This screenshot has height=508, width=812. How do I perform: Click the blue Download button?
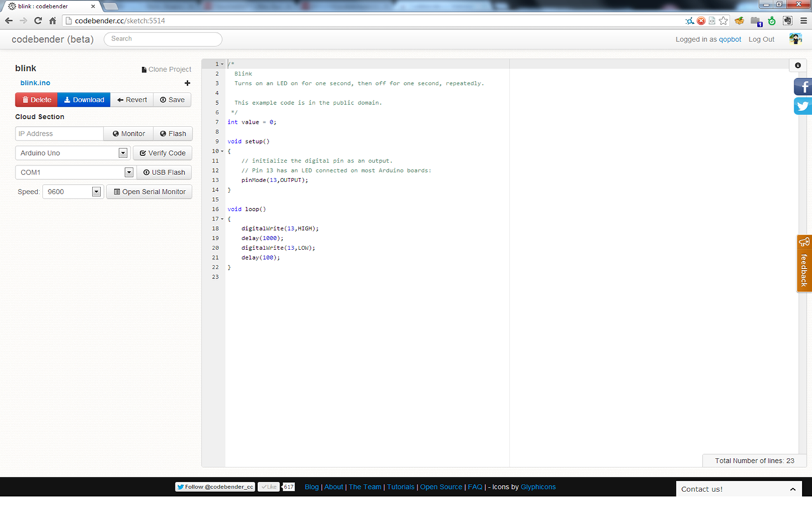(x=84, y=100)
